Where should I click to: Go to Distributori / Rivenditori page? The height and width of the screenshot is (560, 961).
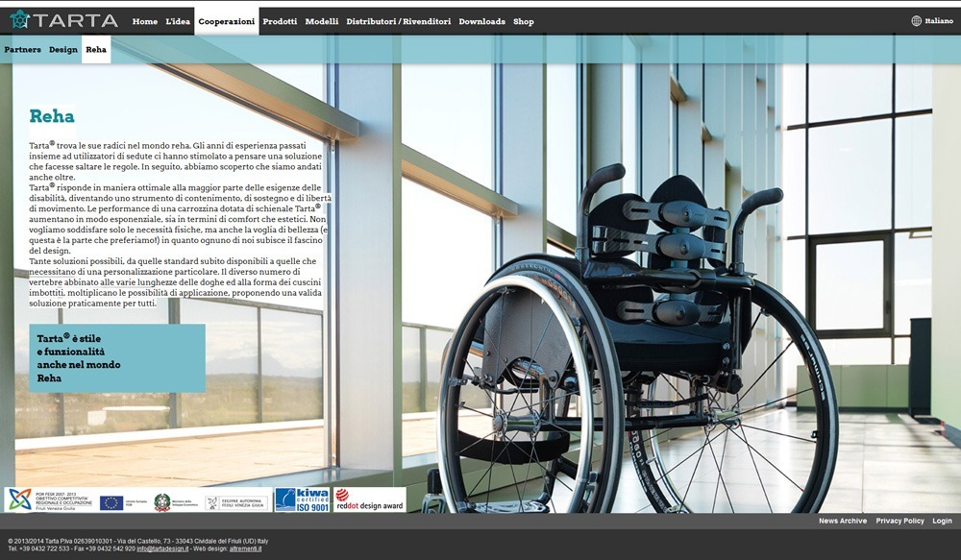point(399,21)
